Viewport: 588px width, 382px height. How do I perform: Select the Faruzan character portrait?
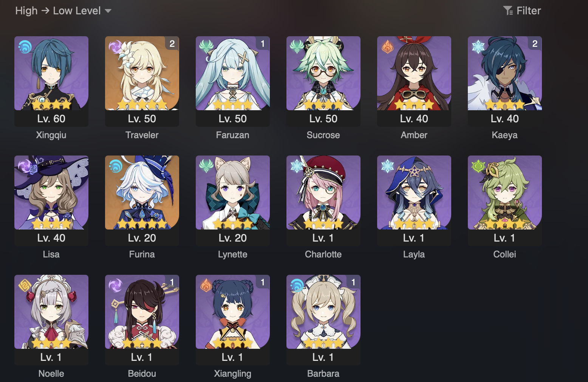[233, 73]
